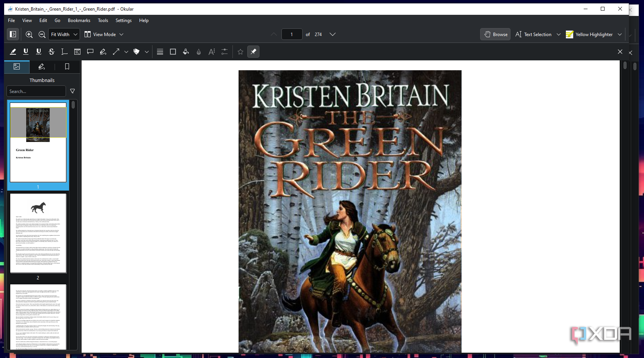Select the typewriter annotation tool
This screenshot has height=358, width=644.
pos(64,52)
